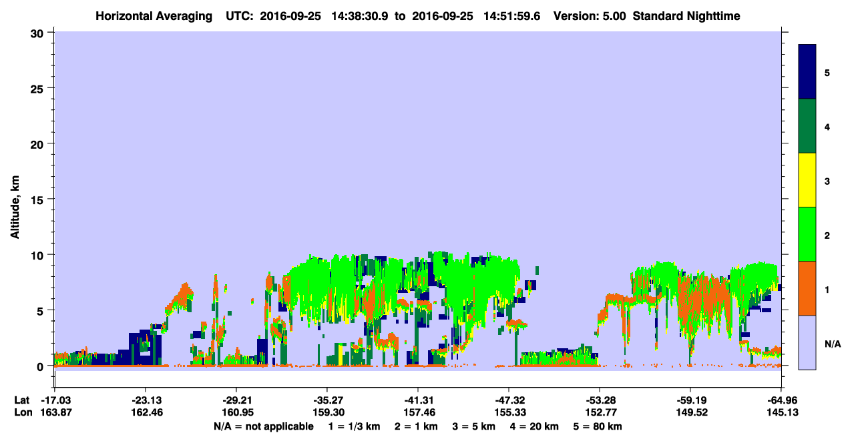Screen dimensions: 868x445
Task: Click the 10 km altitude tick label
Action: [39, 255]
